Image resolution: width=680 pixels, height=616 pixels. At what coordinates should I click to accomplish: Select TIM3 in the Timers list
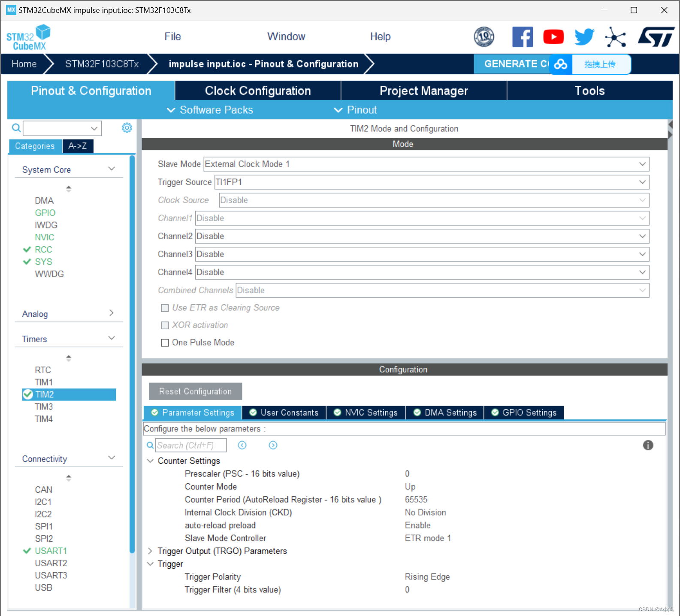click(44, 407)
